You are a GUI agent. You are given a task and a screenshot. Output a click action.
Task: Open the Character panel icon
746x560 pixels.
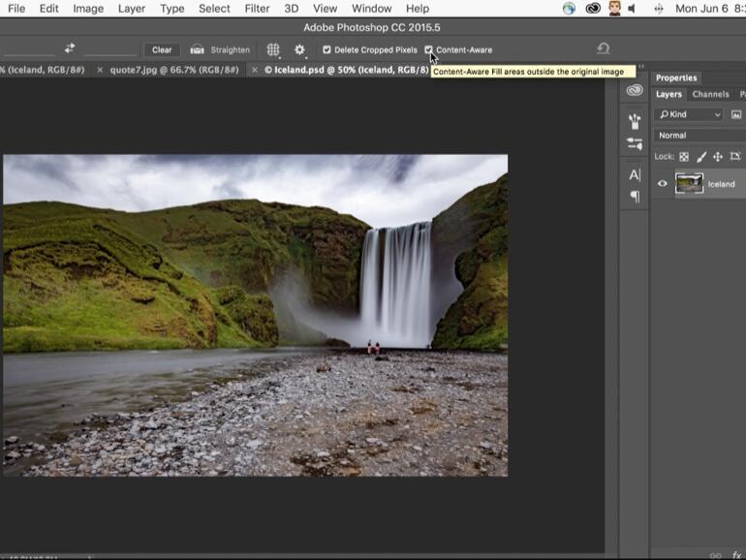635,174
